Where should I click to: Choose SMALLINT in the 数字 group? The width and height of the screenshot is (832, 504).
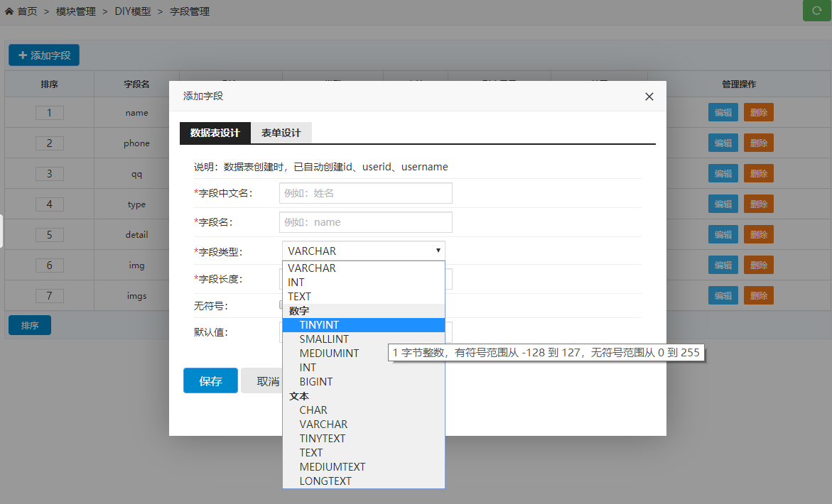coord(324,339)
